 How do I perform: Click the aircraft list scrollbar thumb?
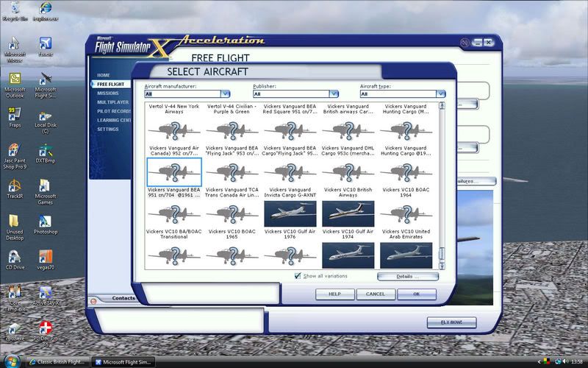(442, 254)
